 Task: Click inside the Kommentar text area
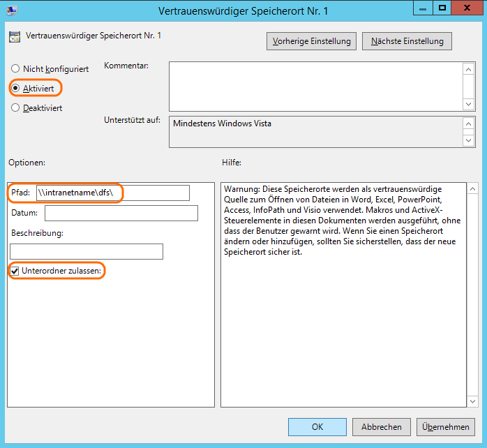coord(315,86)
